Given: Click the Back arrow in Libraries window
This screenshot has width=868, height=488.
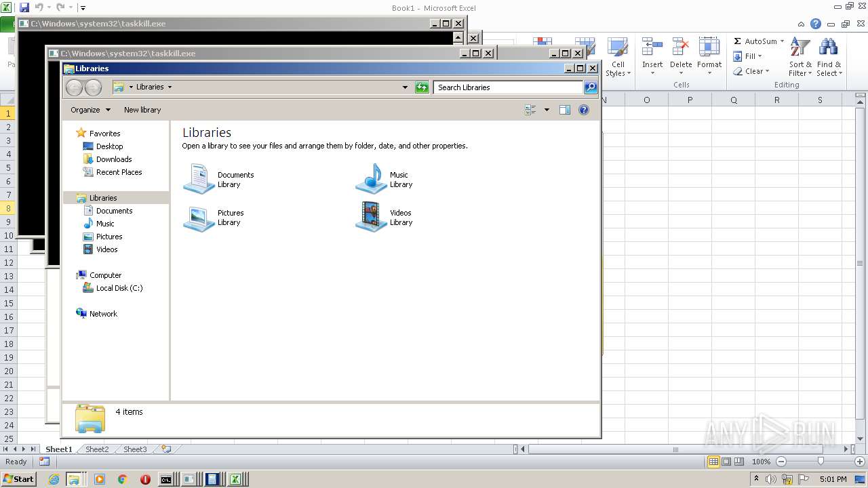Looking at the screenshot, I should click(x=74, y=87).
